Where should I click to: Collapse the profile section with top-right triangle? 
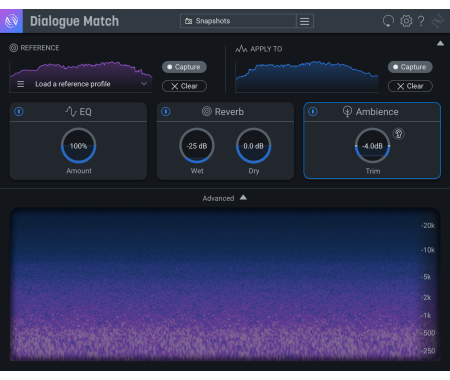[440, 43]
